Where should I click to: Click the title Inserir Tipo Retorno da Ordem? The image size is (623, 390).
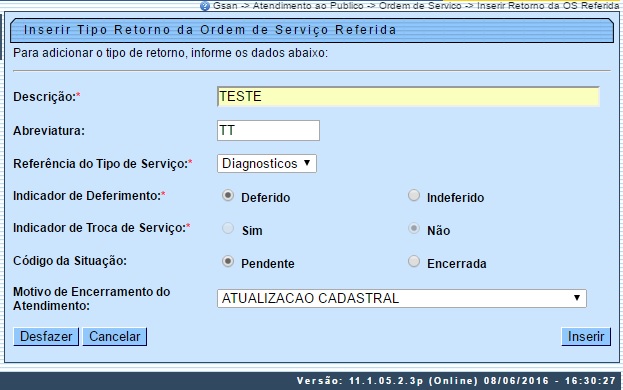210,30
